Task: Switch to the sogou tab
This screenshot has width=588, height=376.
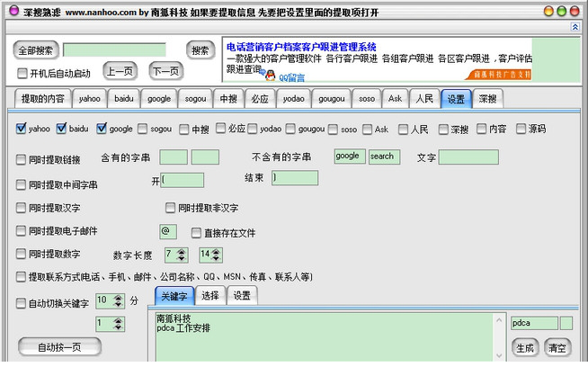Action: 195,99
